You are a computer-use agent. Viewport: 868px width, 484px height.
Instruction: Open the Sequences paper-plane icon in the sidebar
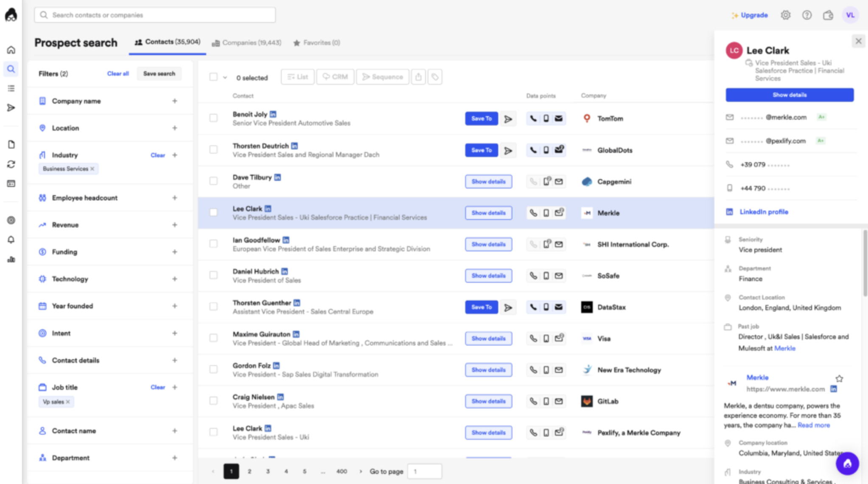point(11,108)
